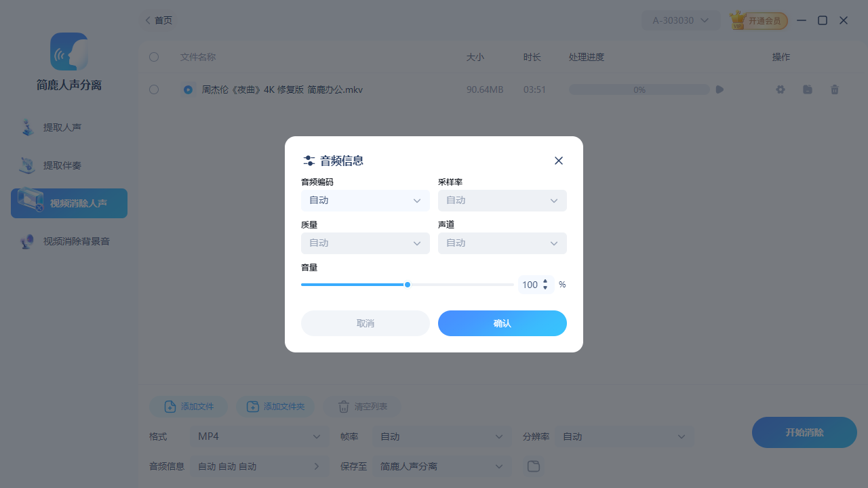Select the checkbox for 周杰伦《夜曲》file row
The image size is (868, 488).
click(154, 89)
